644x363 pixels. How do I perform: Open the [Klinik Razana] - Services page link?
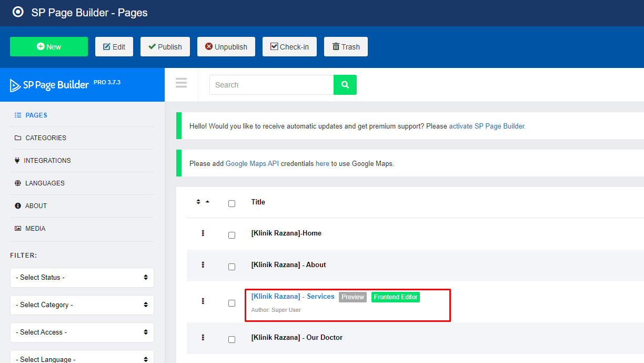293,297
